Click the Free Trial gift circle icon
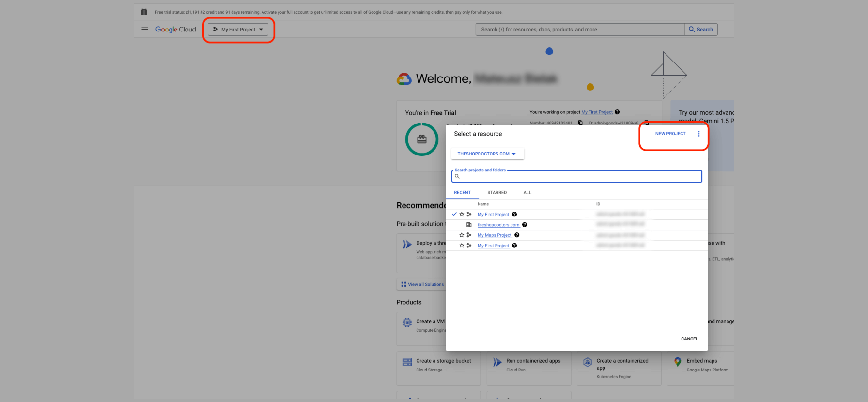 (422, 139)
